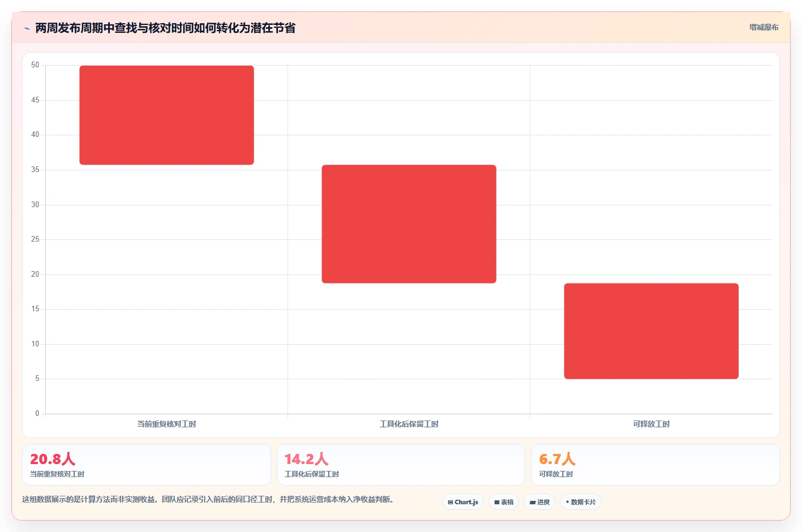The image size is (802, 532).
Task: Open the 14.2人 stat card
Action: click(x=401, y=465)
